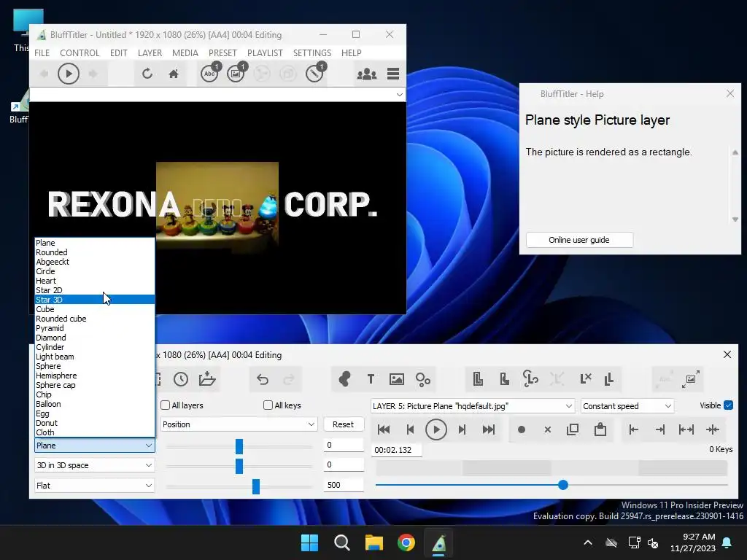This screenshot has height=560, width=747.
Task: Jump to the first key
Action: (x=384, y=429)
